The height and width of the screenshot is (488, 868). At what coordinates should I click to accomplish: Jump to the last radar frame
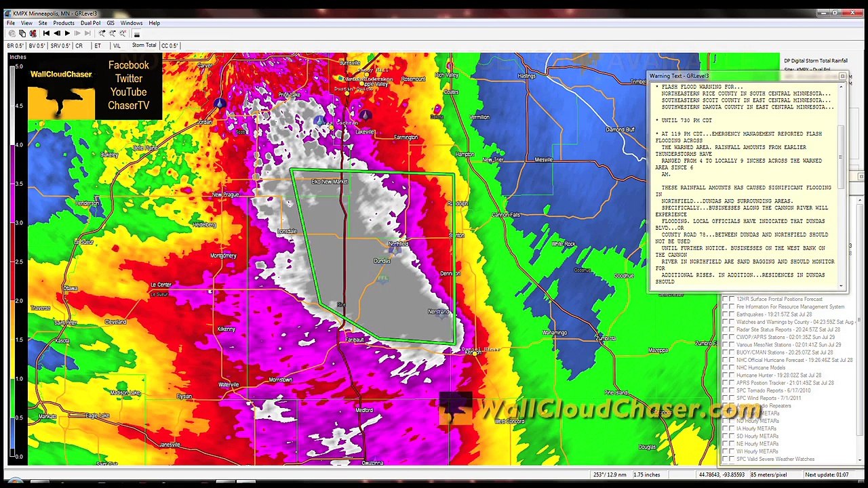[x=87, y=33]
